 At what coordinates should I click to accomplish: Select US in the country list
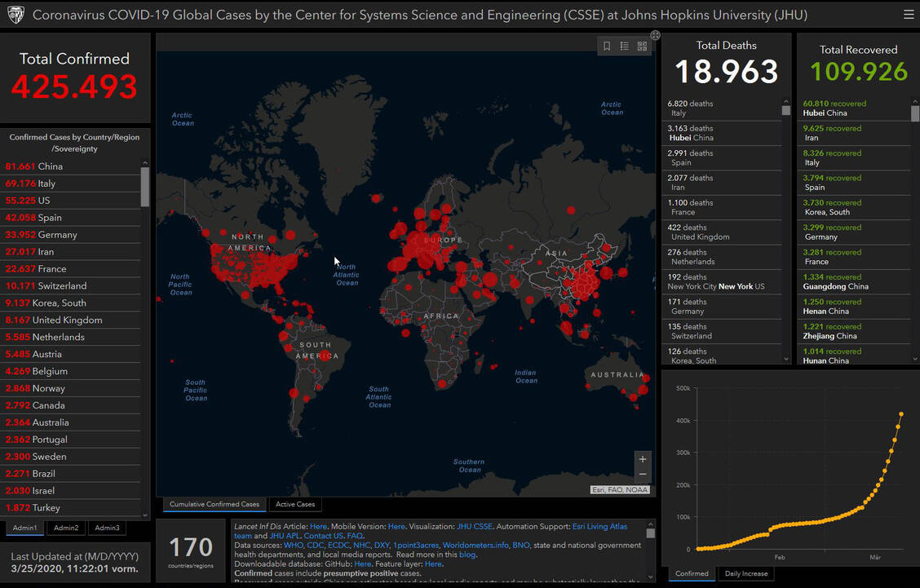71,201
